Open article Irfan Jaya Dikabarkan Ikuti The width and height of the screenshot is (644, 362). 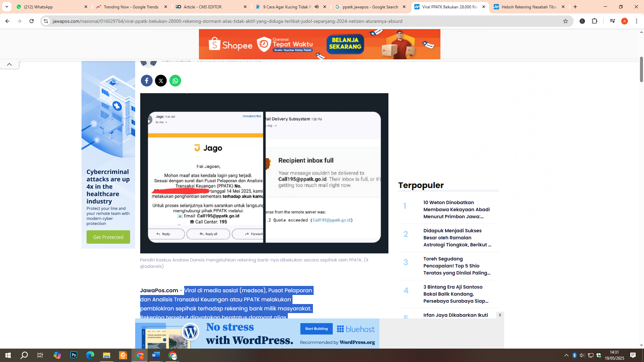455,315
